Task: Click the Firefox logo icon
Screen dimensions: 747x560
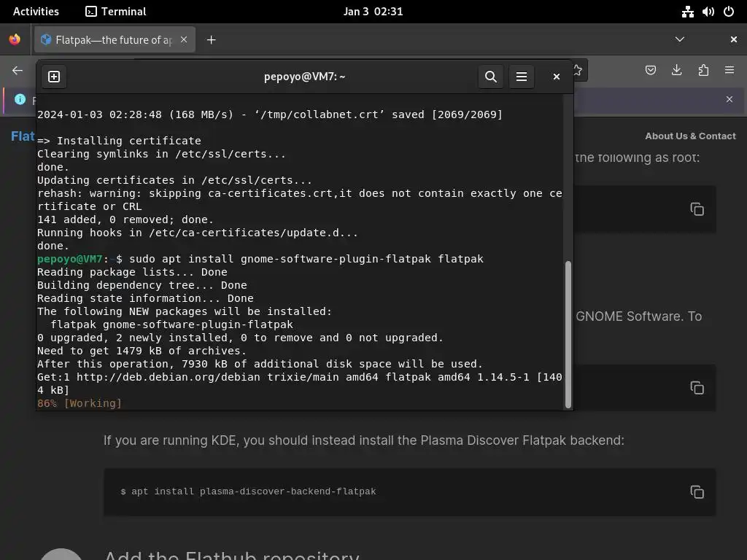Action: [x=15, y=39]
